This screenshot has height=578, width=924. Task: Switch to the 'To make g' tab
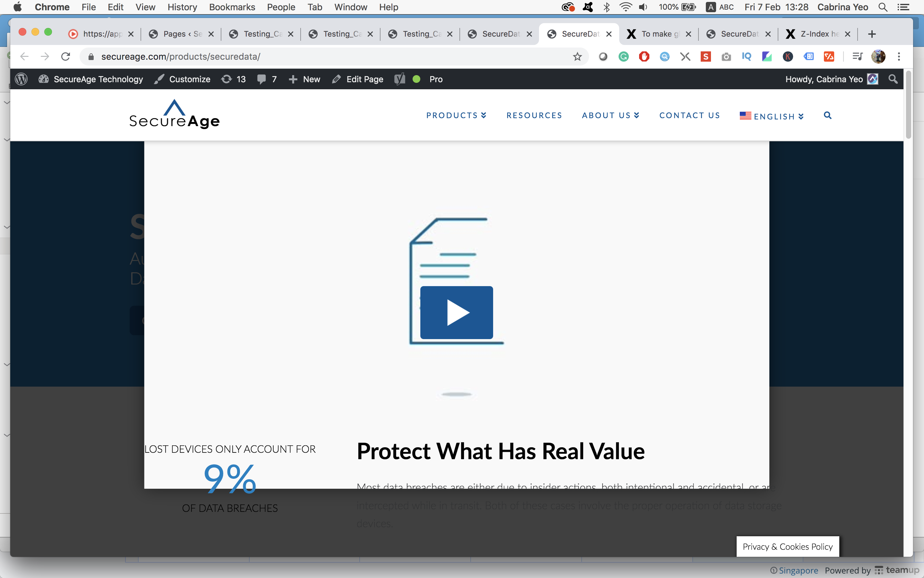click(x=659, y=34)
